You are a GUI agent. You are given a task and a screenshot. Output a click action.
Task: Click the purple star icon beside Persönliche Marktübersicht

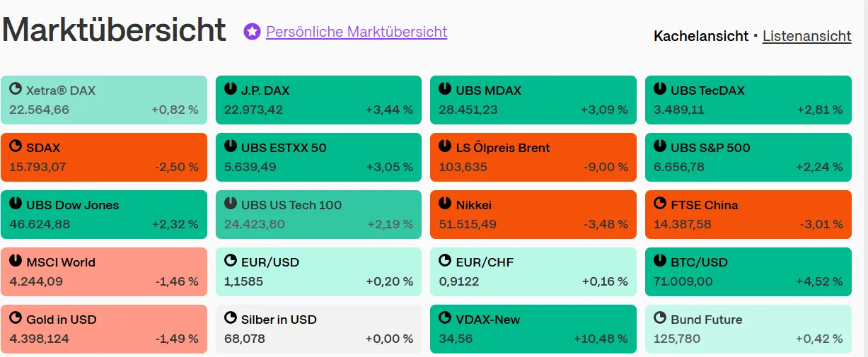click(252, 32)
